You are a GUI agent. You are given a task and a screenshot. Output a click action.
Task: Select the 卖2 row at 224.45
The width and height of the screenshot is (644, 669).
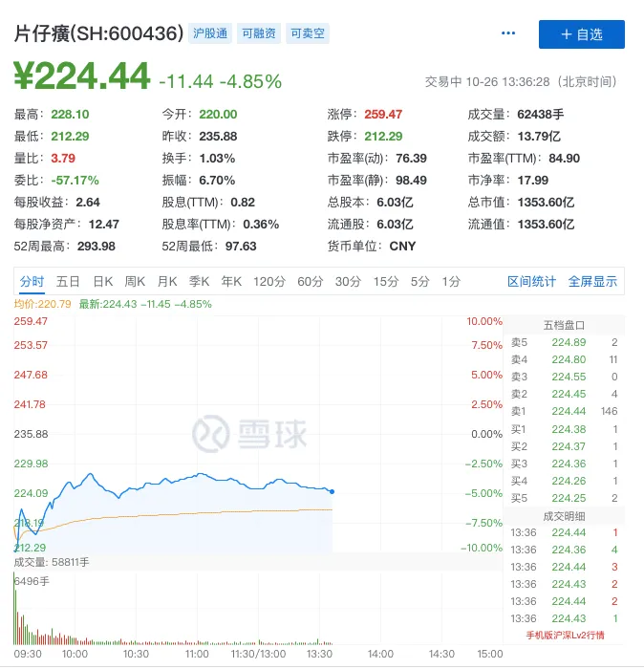click(x=564, y=394)
